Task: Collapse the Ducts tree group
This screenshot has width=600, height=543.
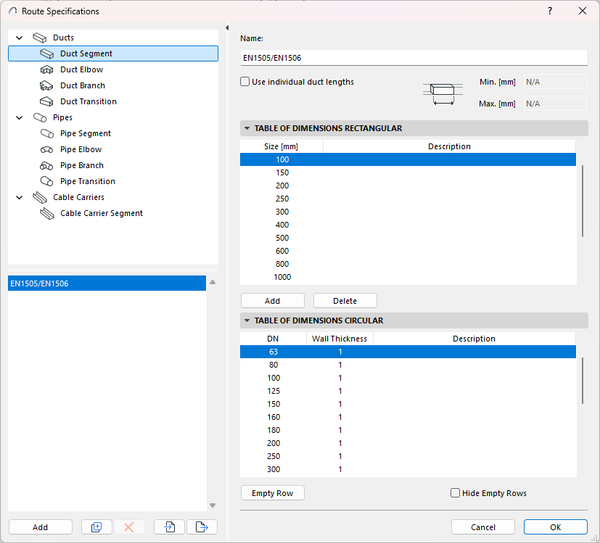Action: pyautogui.click(x=19, y=38)
